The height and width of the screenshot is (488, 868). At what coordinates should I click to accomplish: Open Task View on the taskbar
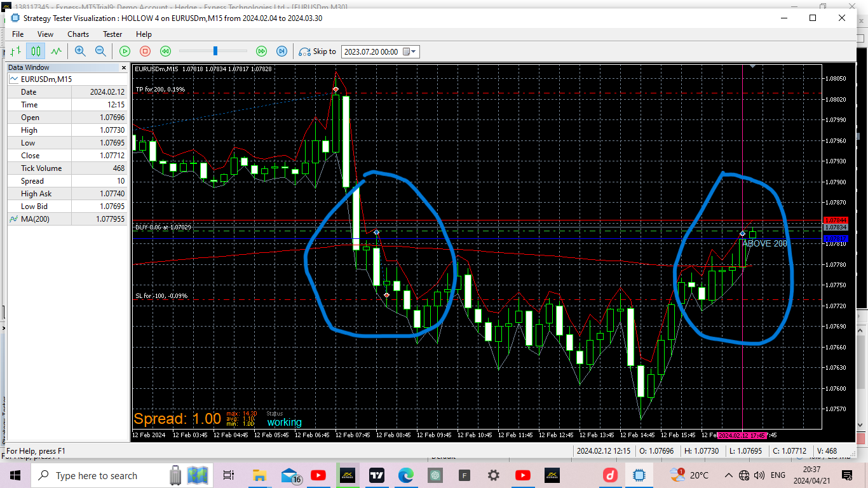pos(229,475)
